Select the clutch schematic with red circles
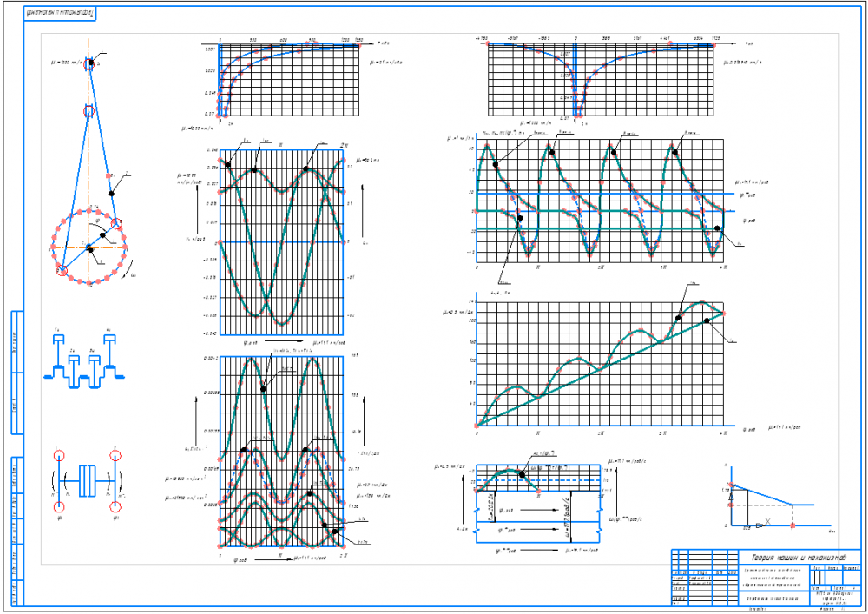The width and height of the screenshot is (868, 614). pyautogui.click(x=85, y=480)
